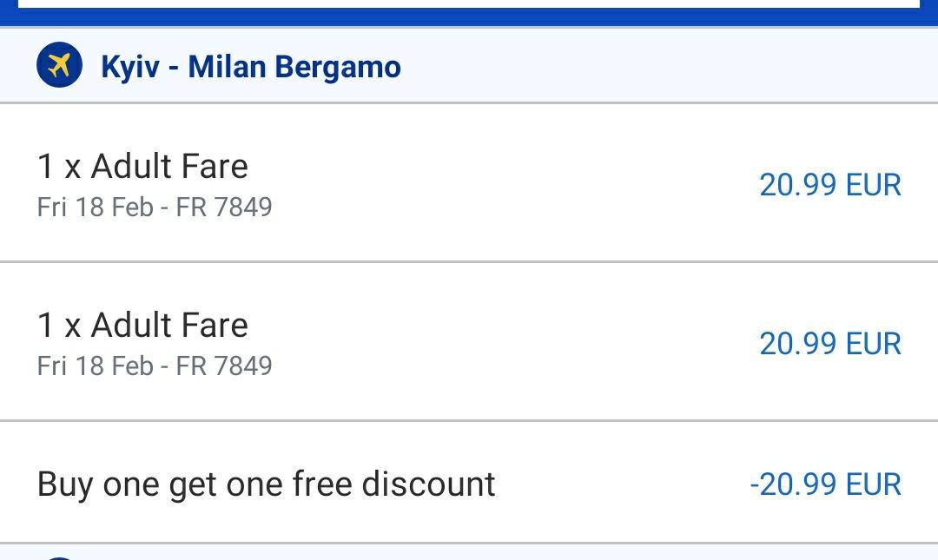Tap Fri 18 Feb date under second fare
The width and height of the screenshot is (938, 560).
click(x=96, y=366)
